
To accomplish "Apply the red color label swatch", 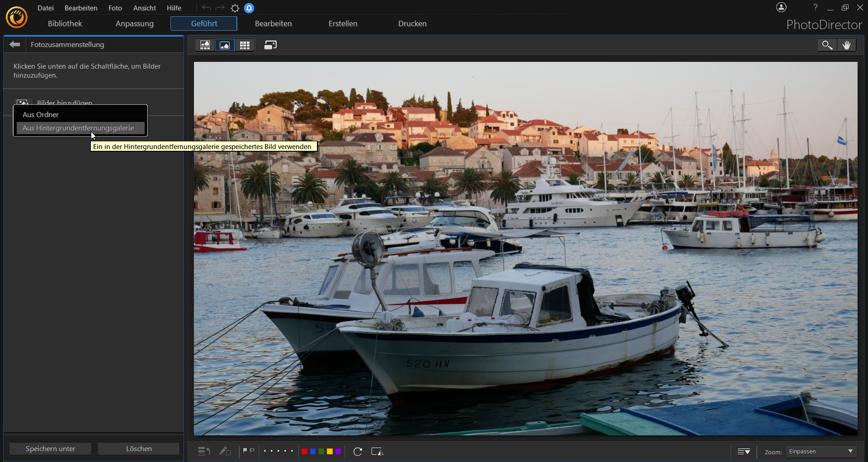I will pos(304,452).
